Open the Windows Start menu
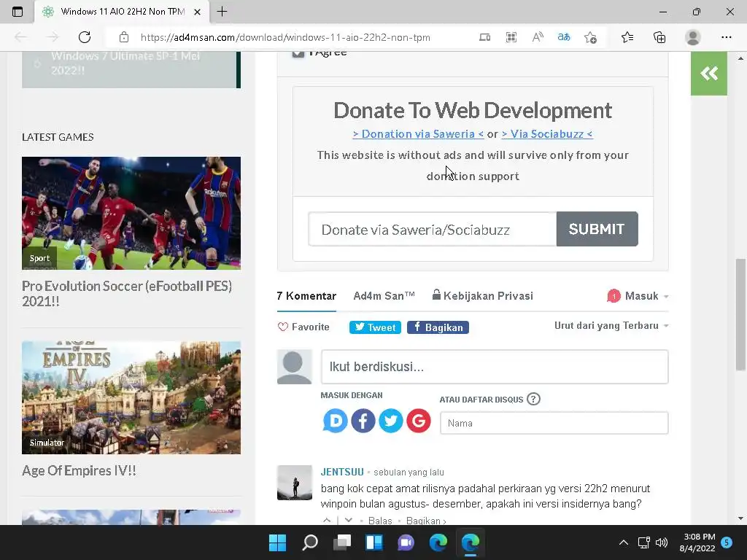The height and width of the screenshot is (560, 747). [x=277, y=542]
